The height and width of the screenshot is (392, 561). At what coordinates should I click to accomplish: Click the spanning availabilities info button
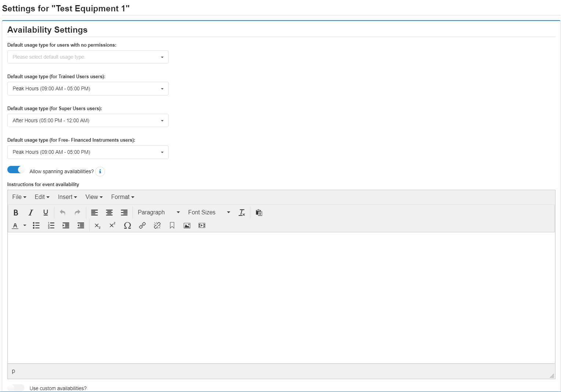tap(100, 171)
